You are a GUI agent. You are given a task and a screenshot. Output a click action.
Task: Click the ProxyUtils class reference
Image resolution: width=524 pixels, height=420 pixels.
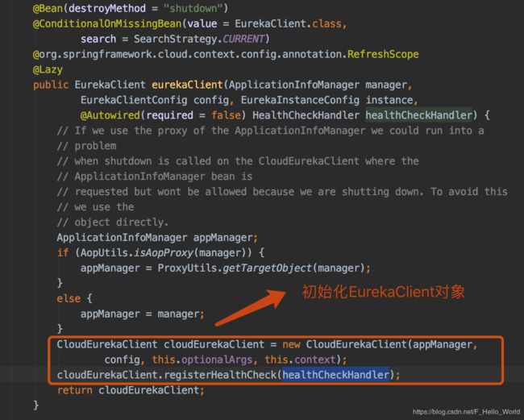[x=187, y=268]
